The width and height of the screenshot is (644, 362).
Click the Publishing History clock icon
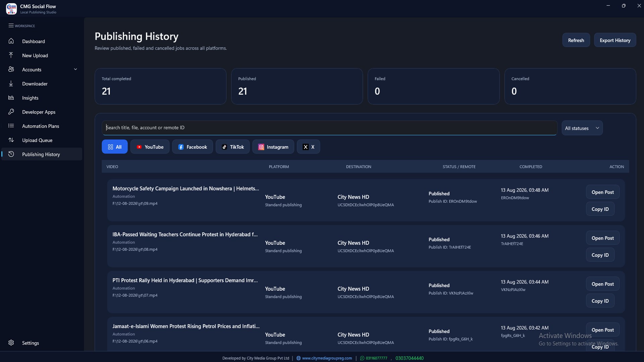11,154
